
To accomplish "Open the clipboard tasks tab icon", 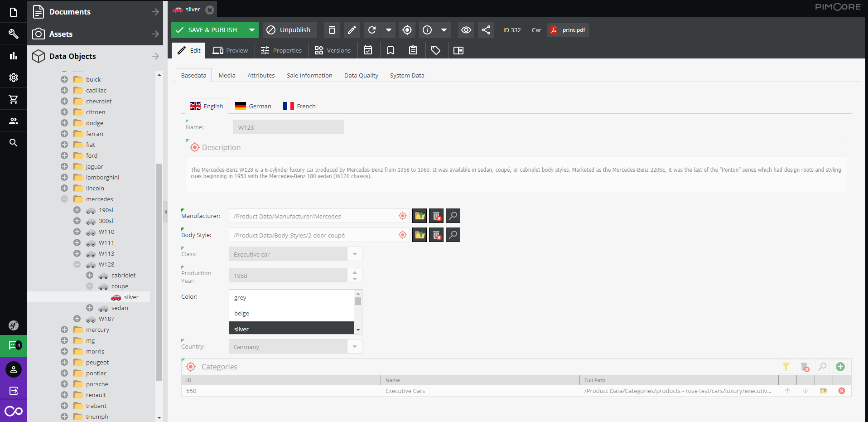I will point(413,50).
